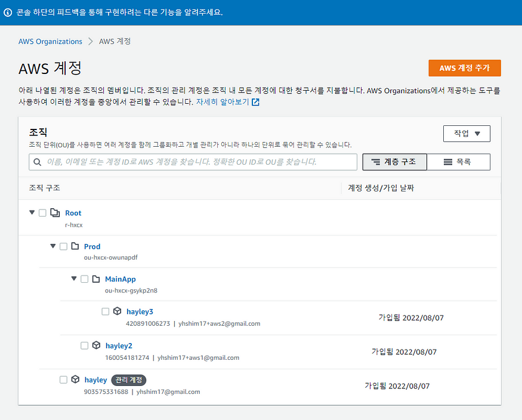The image size is (522, 420).
Task: Click the ou-hxcx-gsykp2n8 ID text
Action: (x=131, y=291)
